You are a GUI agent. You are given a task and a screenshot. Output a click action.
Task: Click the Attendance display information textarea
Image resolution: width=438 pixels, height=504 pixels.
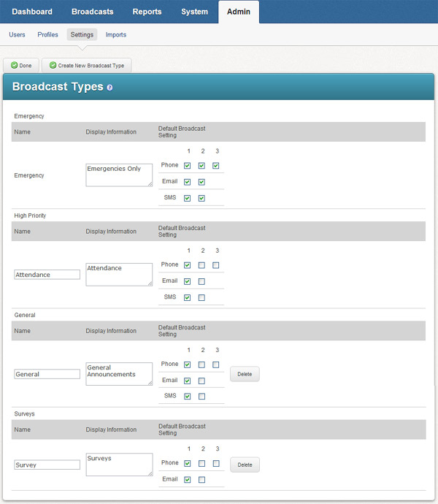(119, 275)
